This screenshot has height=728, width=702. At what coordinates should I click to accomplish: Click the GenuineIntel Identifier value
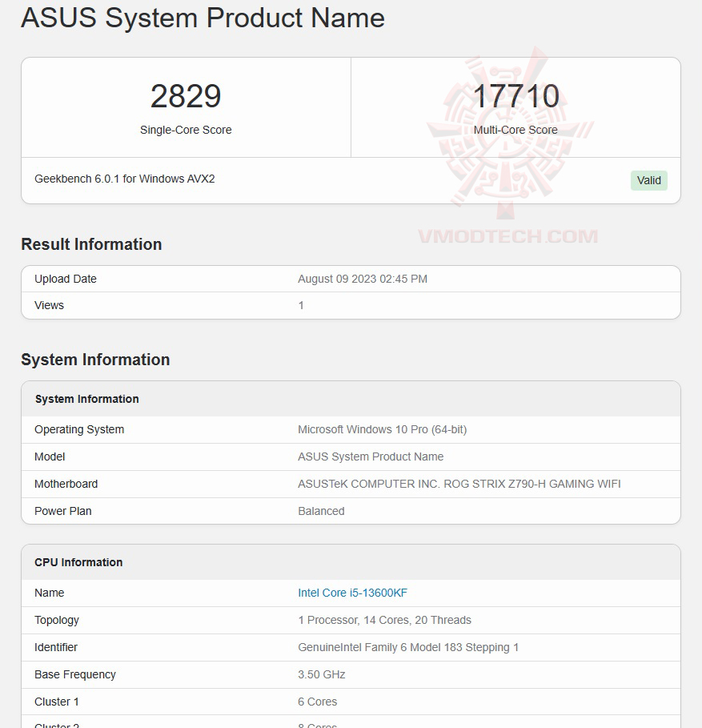[x=408, y=647]
